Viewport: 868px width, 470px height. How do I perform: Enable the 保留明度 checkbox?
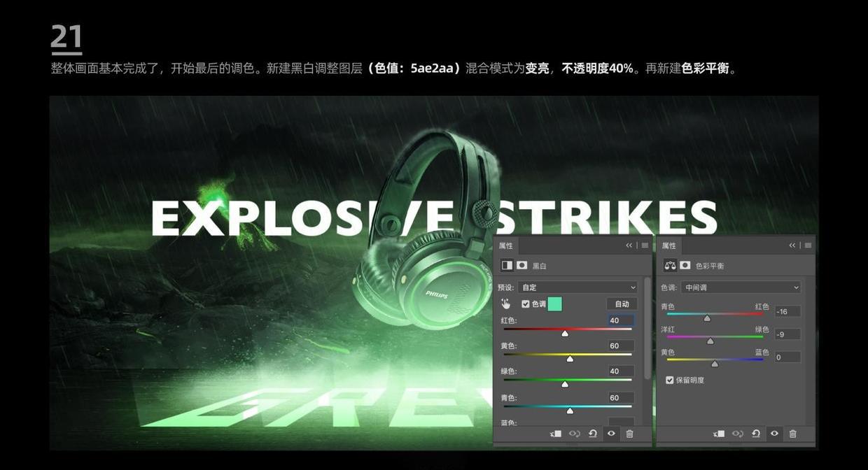(x=669, y=379)
